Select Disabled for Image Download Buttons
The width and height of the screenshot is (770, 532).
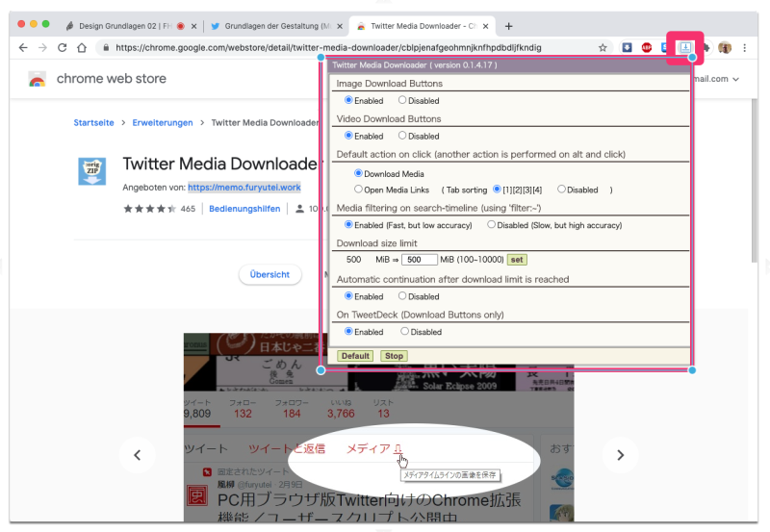(x=402, y=100)
